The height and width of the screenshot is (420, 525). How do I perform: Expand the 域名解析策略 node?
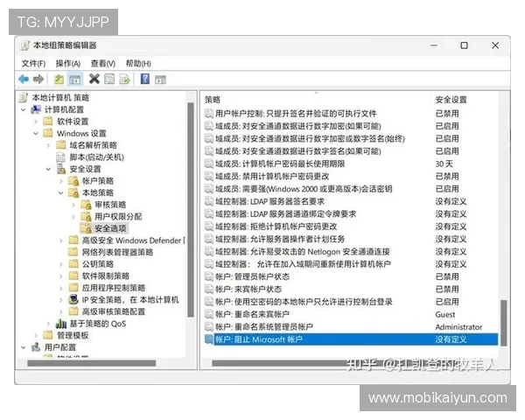(x=48, y=145)
